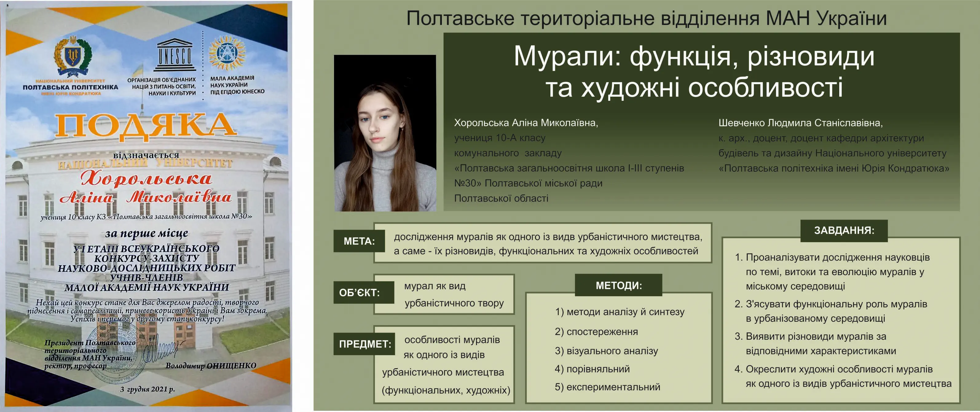Viewport: 980px width, 412px height.
Task: Click the Mala Akademiya Nauk sun emblem
Action: click(x=227, y=53)
